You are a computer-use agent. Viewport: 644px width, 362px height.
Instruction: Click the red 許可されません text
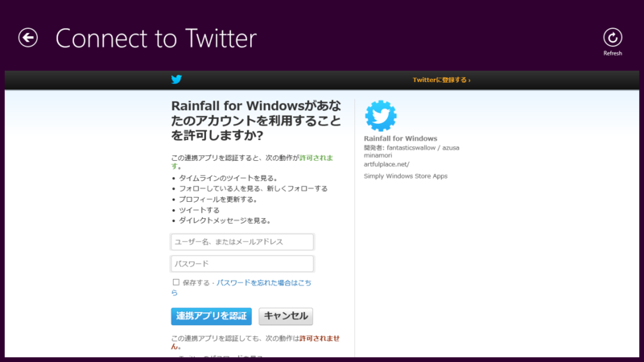coord(320,339)
